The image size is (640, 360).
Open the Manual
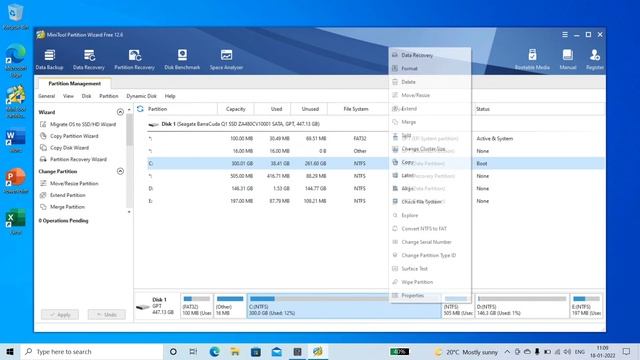coord(567,59)
